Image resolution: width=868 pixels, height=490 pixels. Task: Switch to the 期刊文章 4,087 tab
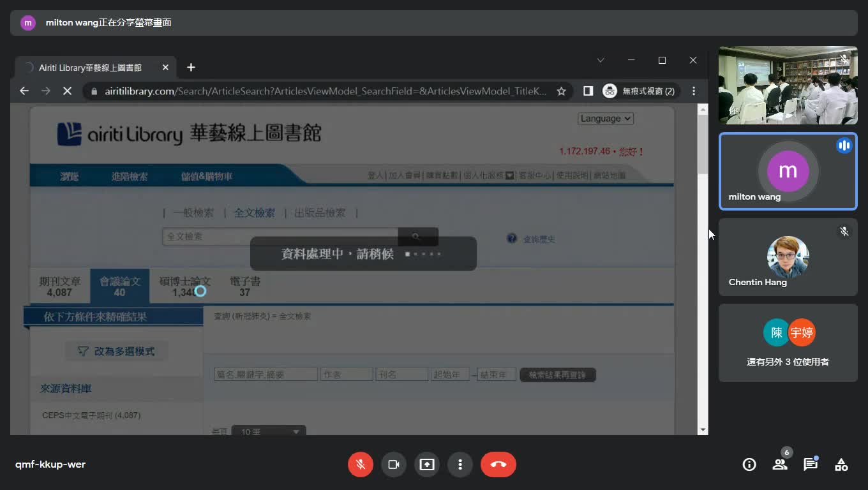(60, 286)
